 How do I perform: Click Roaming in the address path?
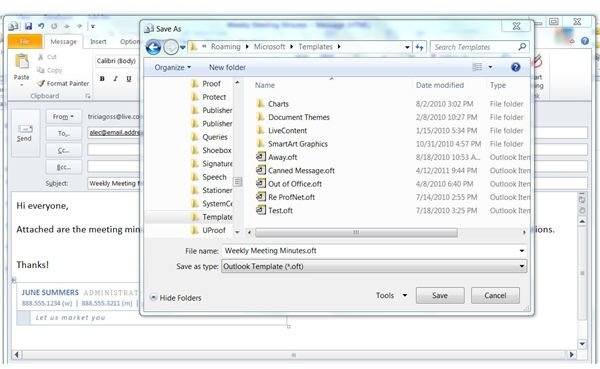pyautogui.click(x=225, y=47)
